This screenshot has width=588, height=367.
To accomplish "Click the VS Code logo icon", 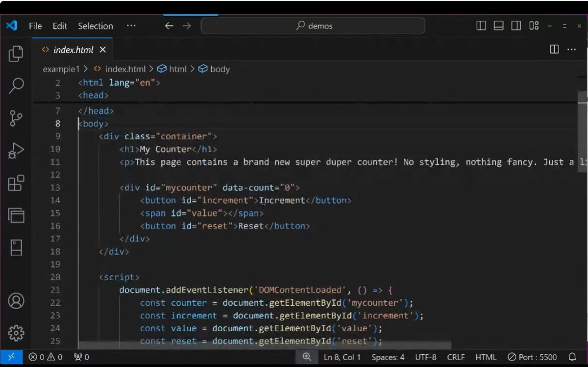I will click(x=12, y=26).
